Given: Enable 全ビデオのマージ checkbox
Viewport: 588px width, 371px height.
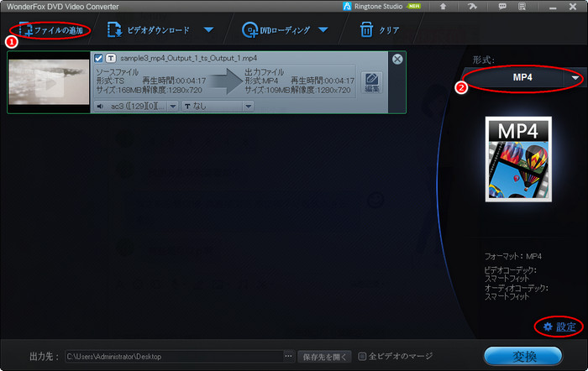Looking at the screenshot, I should tap(362, 356).
